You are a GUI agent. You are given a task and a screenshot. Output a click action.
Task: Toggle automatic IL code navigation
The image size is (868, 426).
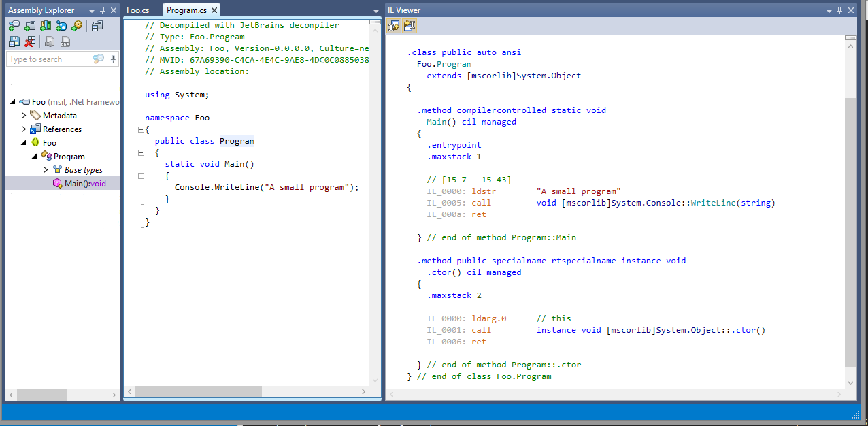pyautogui.click(x=409, y=25)
